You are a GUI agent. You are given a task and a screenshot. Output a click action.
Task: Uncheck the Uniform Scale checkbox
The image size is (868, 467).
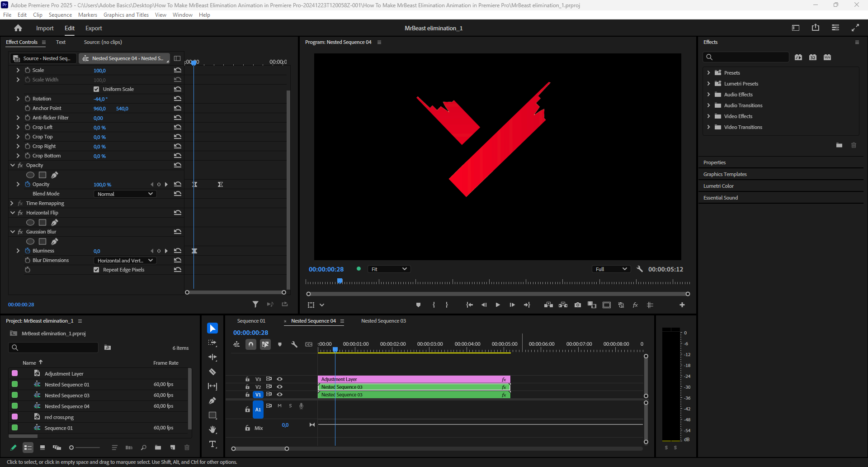[96, 89]
